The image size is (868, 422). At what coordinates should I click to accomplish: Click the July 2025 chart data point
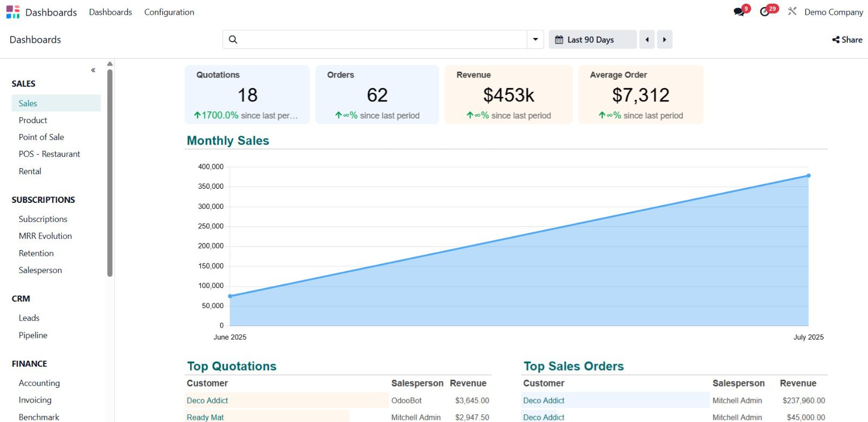pyautogui.click(x=808, y=176)
